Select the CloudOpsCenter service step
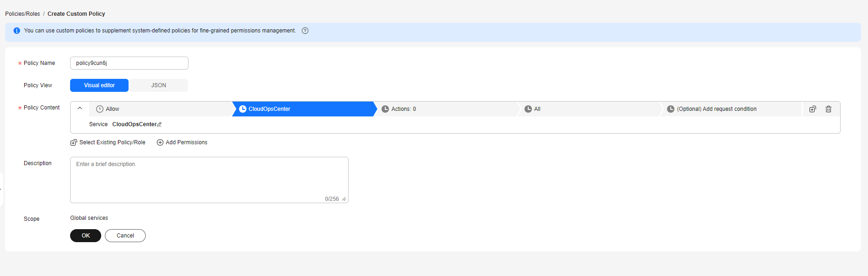Screen dimensions: 868x276 click(x=304, y=109)
